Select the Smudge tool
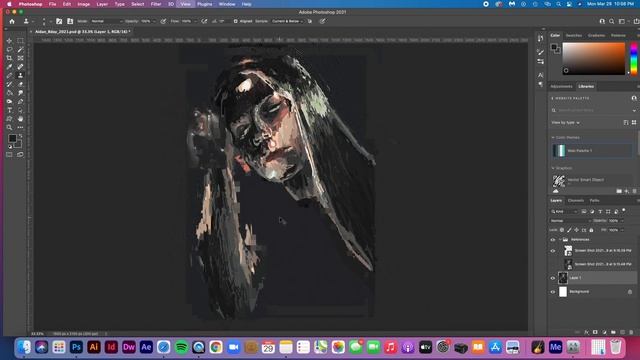Viewport: 640px width, 360px height. pos(20,93)
